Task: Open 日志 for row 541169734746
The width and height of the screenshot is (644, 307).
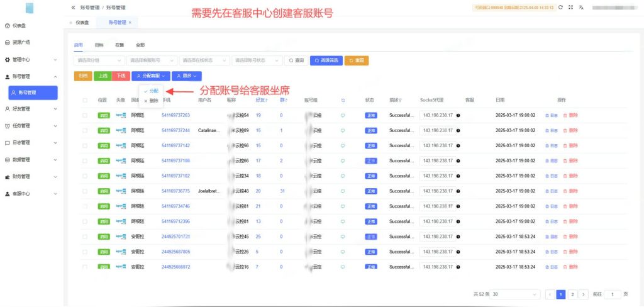Action: pos(552,206)
